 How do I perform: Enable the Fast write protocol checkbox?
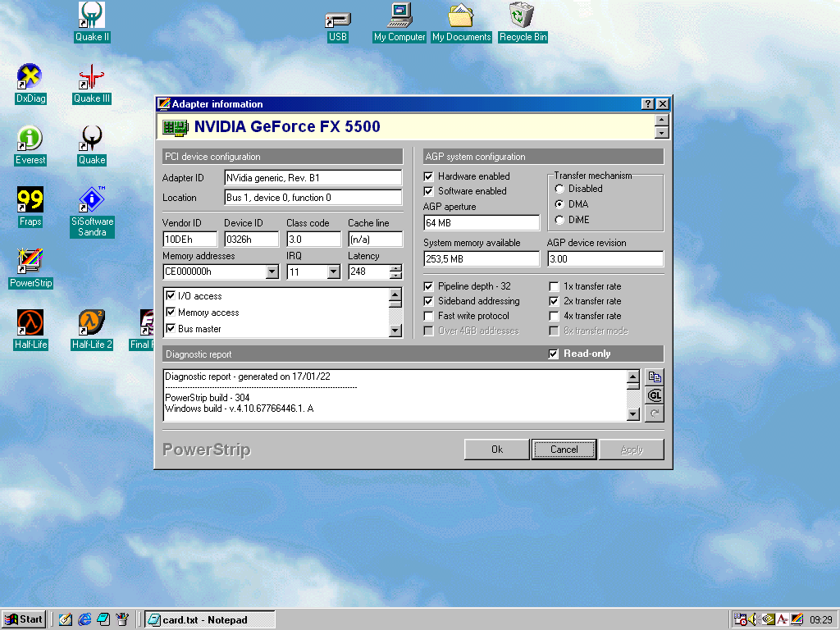(x=428, y=316)
